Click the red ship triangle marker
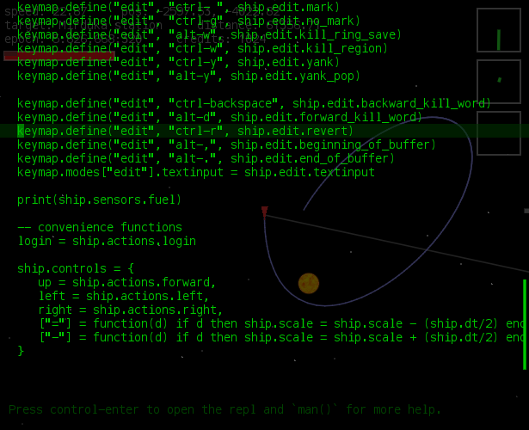The width and height of the screenshot is (529, 430). pos(264,212)
